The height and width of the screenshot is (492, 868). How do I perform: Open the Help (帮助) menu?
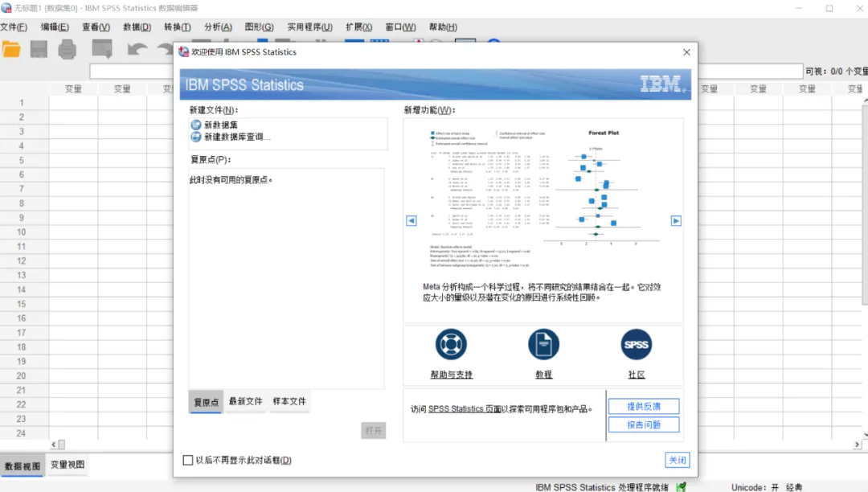(443, 27)
